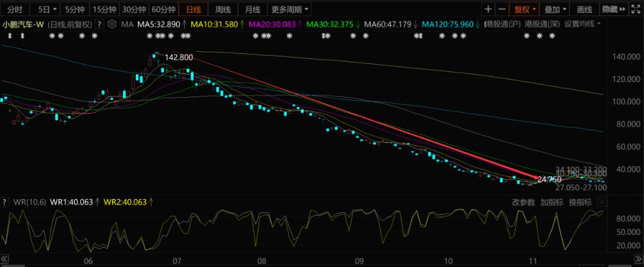
Task: Click 改参数 to edit WR parameters
Action: coord(524,202)
